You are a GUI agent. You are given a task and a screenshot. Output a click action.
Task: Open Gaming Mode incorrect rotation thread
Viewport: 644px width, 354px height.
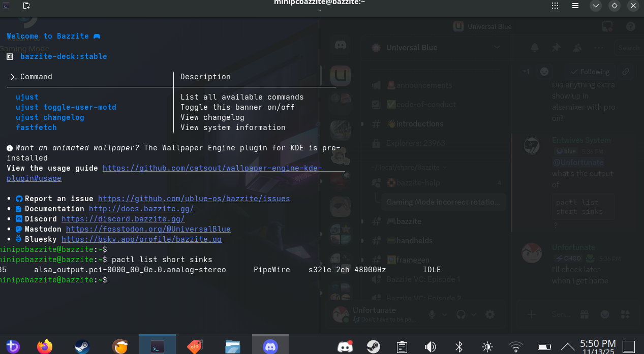coord(443,202)
